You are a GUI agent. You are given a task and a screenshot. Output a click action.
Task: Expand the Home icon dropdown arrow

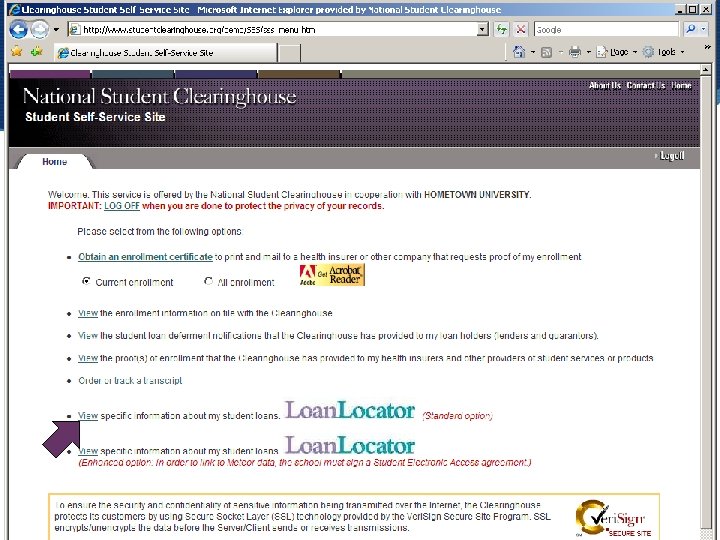pos(533,52)
